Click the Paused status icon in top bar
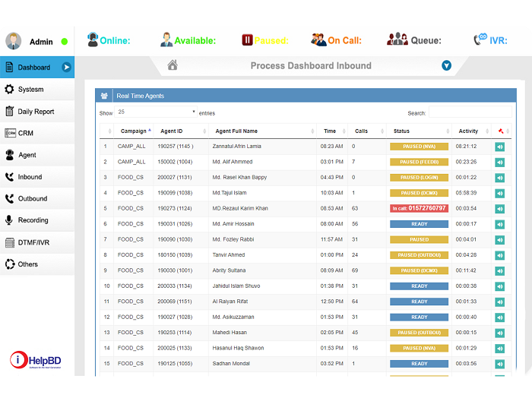The width and height of the screenshot is (532, 398). 247,40
